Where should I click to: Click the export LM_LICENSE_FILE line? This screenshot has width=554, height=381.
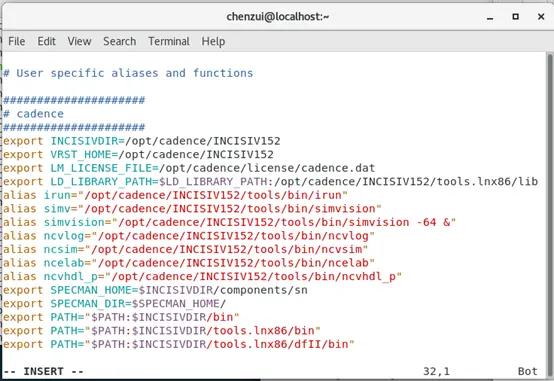(x=189, y=168)
